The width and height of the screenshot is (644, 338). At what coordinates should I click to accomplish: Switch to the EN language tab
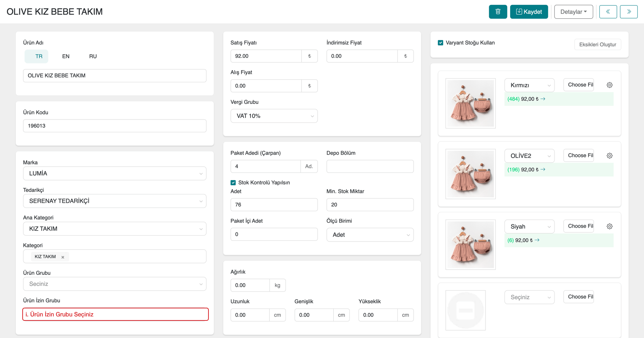click(66, 56)
